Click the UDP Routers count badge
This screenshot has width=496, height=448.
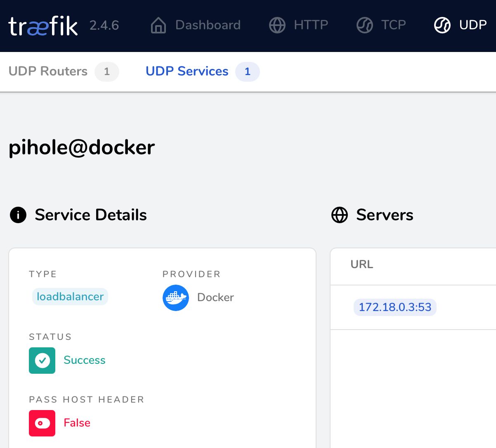107,72
